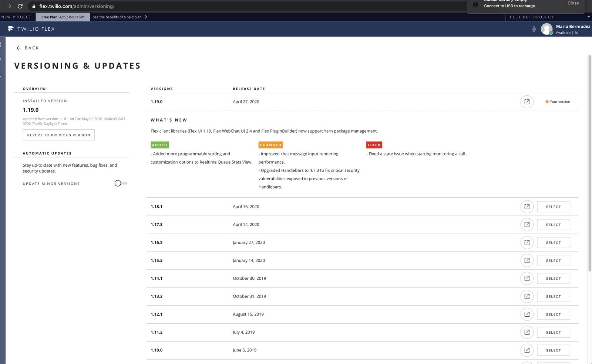
Task: See the benefits of a paid plan
Action: pos(120,17)
